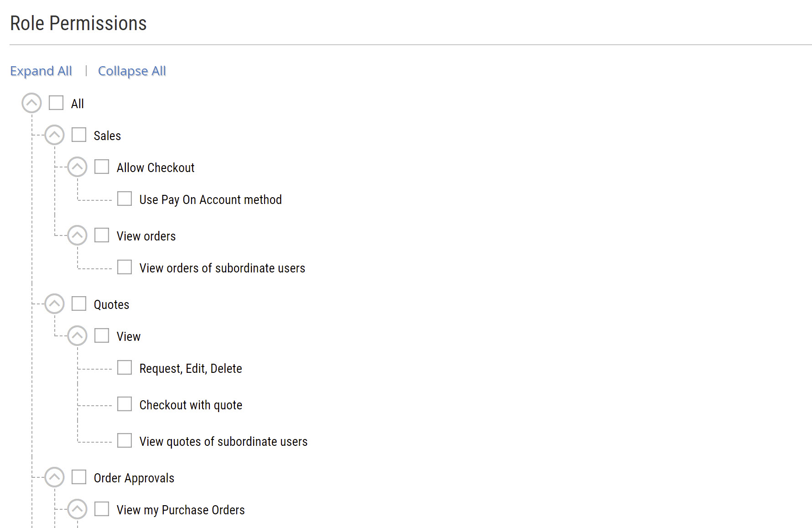This screenshot has width=812, height=528.
Task: Check the Request, Edit, Delete checkbox
Action: (125, 367)
